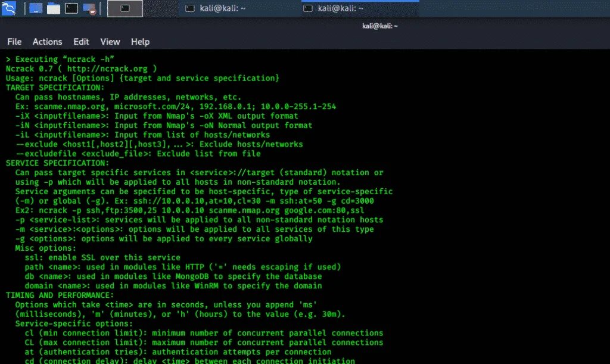Click the '-m <service>:<options>' line

[x=195, y=229]
